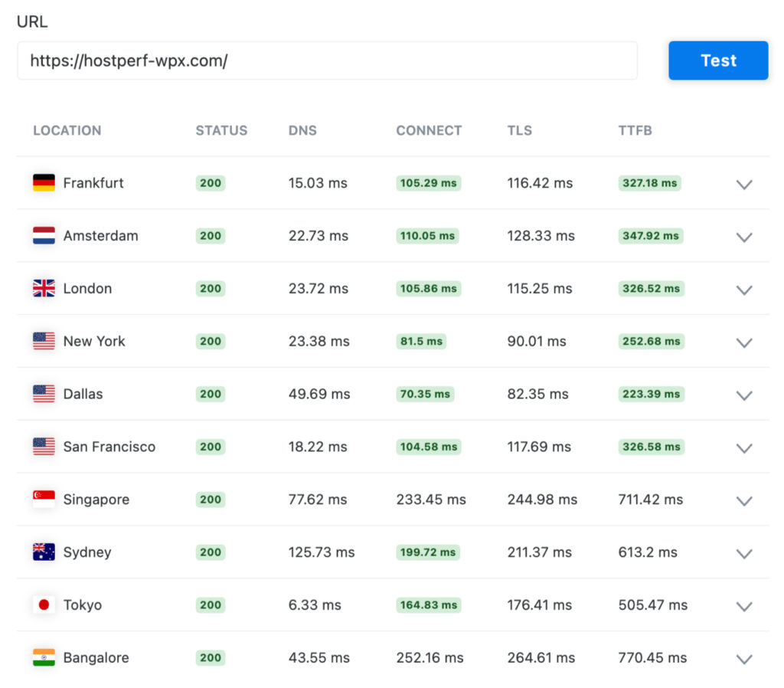Screen dimensions: 784x688
Task: Click the Amsterdam location name
Action: click(x=100, y=236)
